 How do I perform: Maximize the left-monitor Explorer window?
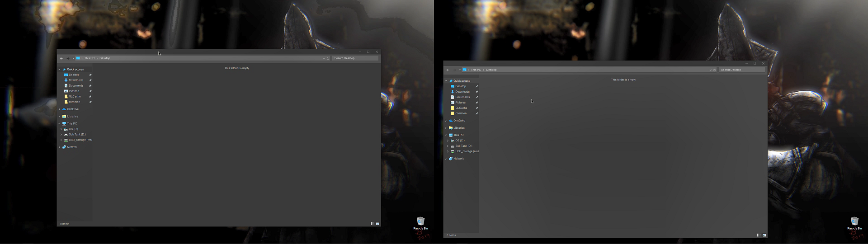click(x=368, y=52)
